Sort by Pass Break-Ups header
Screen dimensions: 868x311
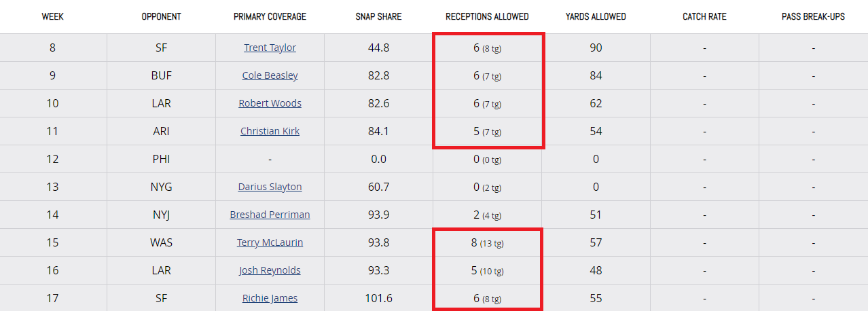click(x=813, y=16)
